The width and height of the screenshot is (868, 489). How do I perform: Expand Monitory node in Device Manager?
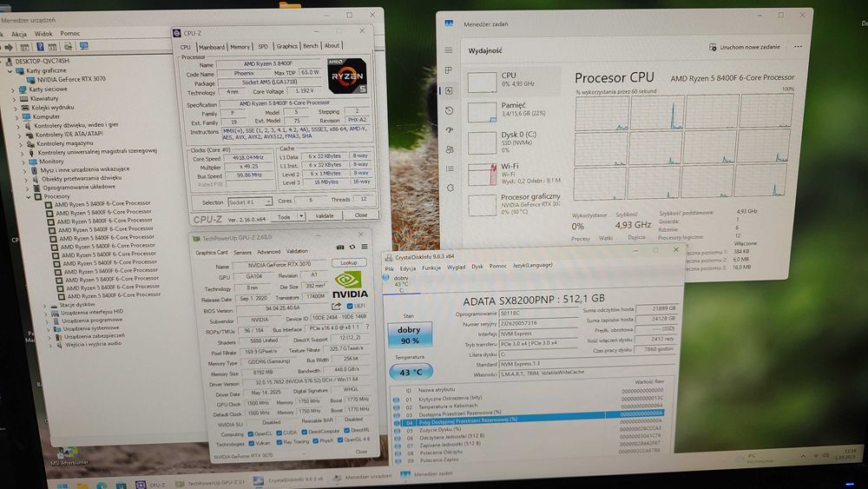pyautogui.click(x=23, y=162)
